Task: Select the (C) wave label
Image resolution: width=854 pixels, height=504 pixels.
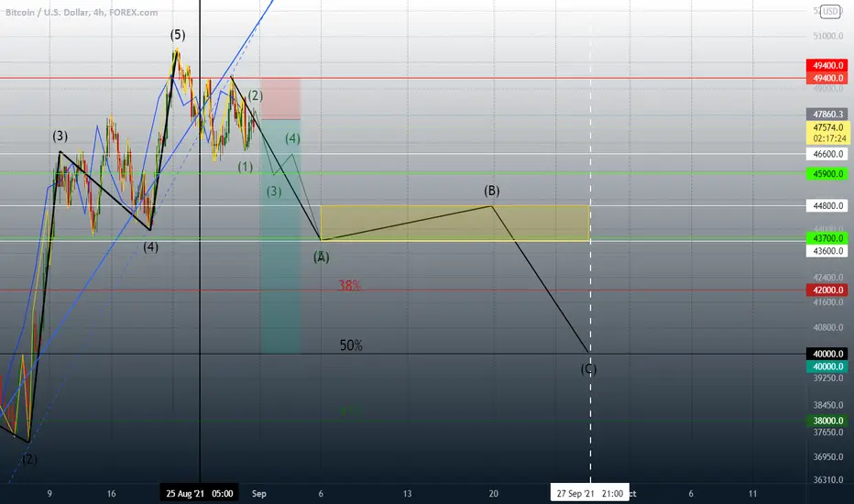Action: tap(588, 369)
